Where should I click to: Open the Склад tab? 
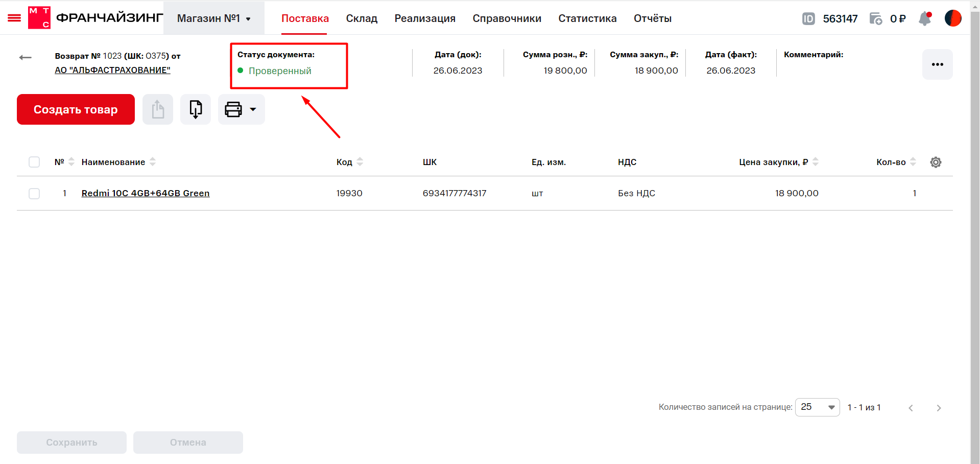[362, 18]
